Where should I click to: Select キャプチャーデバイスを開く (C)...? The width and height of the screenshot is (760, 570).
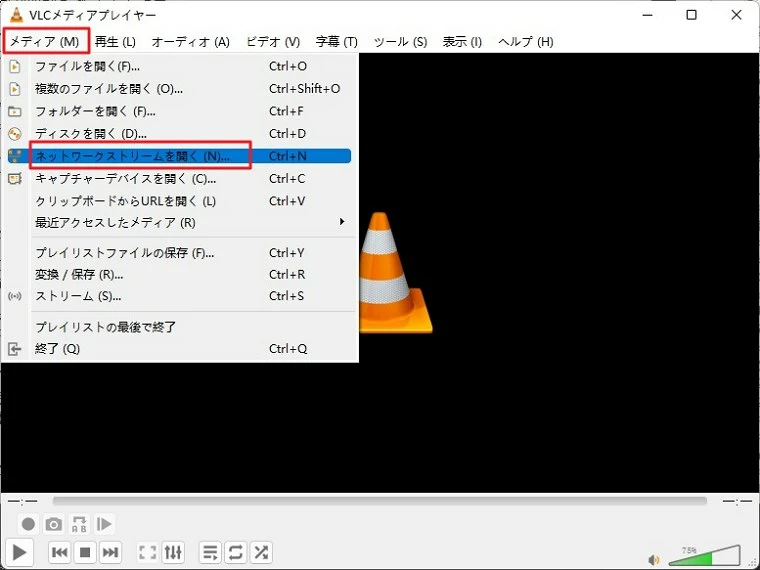coord(179,178)
